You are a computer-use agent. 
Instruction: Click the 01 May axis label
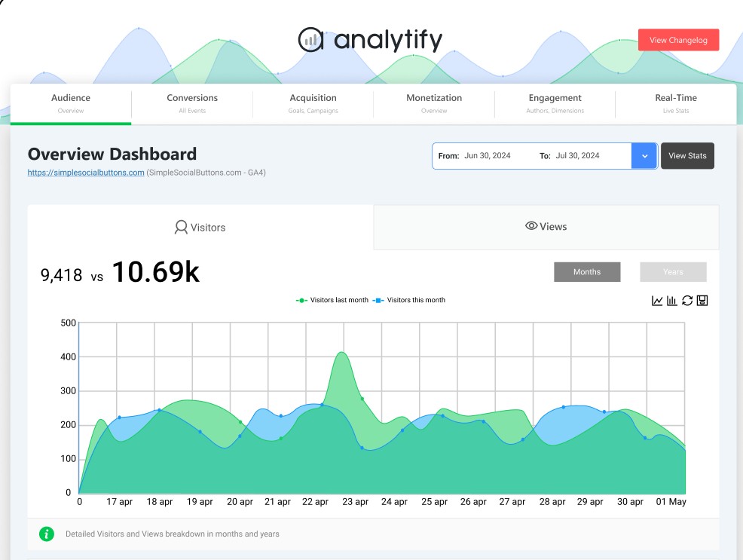[x=671, y=502]
